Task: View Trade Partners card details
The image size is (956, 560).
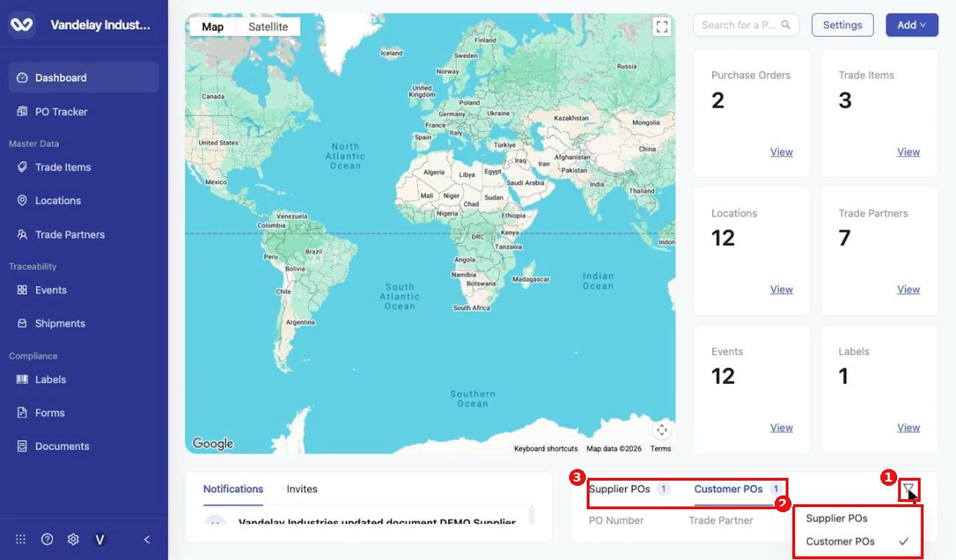Action: click(x=908, y=290)
